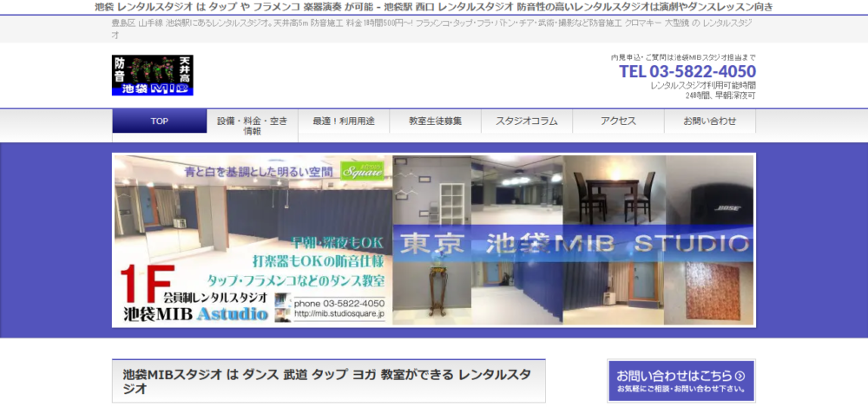Click phone 03-5822-4050 text in banner
868x407 pixels.
point(339,304)
